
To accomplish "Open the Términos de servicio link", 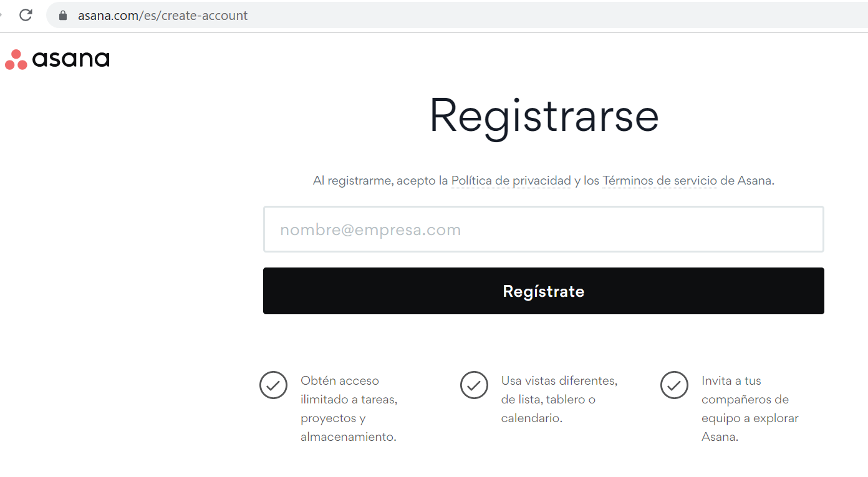I will (x=659, y=181).
